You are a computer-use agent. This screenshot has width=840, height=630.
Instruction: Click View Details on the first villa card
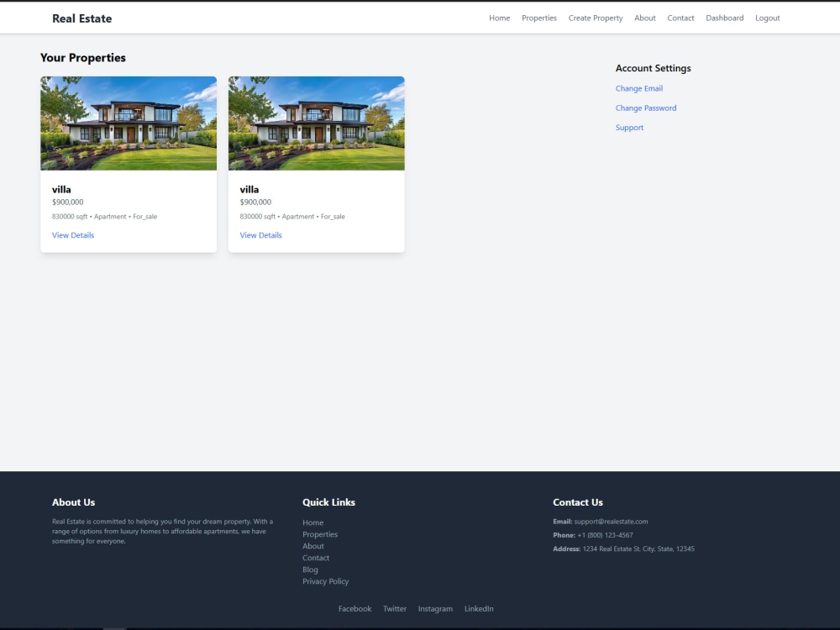coord(73,235)
